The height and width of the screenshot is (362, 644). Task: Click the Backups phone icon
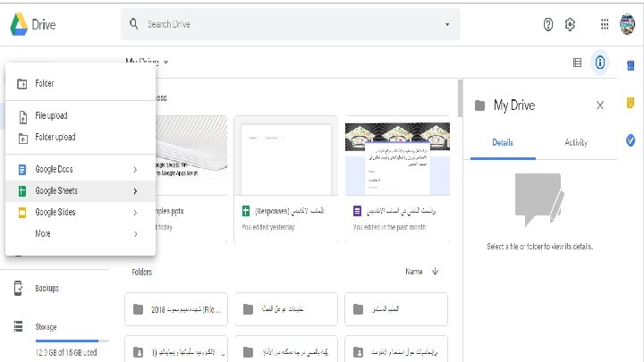tap(18, 288)
